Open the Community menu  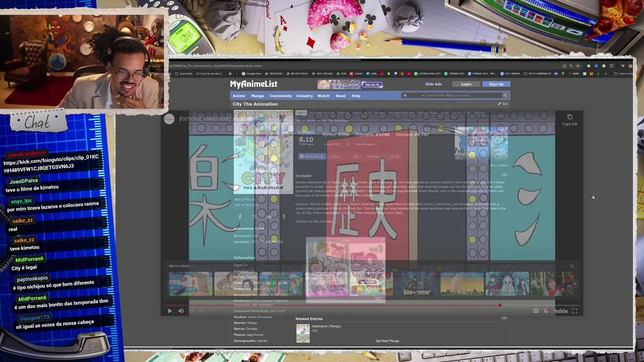tap(280, 96)
